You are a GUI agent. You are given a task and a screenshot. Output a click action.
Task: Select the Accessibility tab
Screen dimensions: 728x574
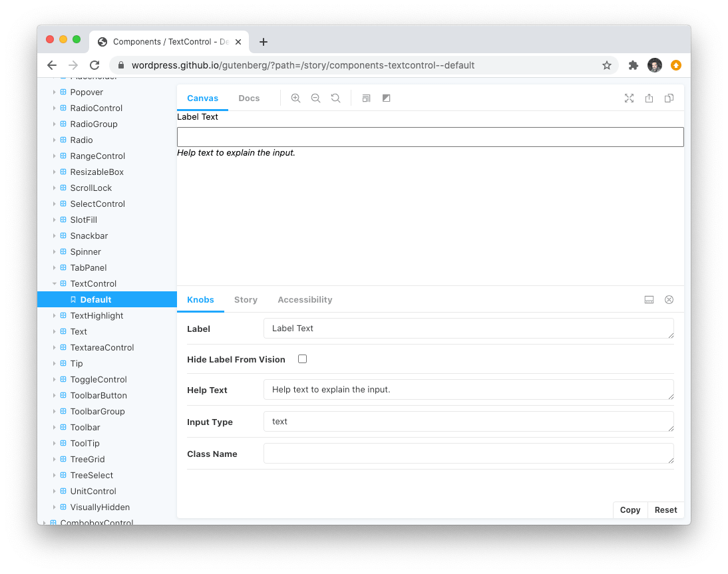click(305, 300)
